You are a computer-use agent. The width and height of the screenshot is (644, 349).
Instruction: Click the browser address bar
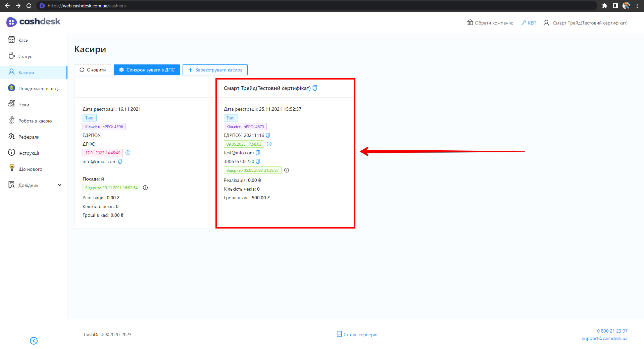click(x=302, y=6)
